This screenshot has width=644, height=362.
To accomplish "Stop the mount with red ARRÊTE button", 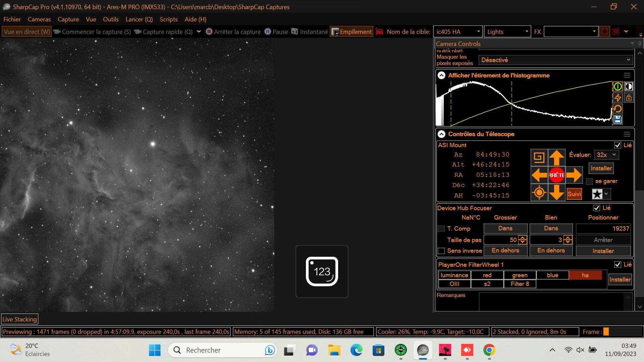I will pos(556,175).
